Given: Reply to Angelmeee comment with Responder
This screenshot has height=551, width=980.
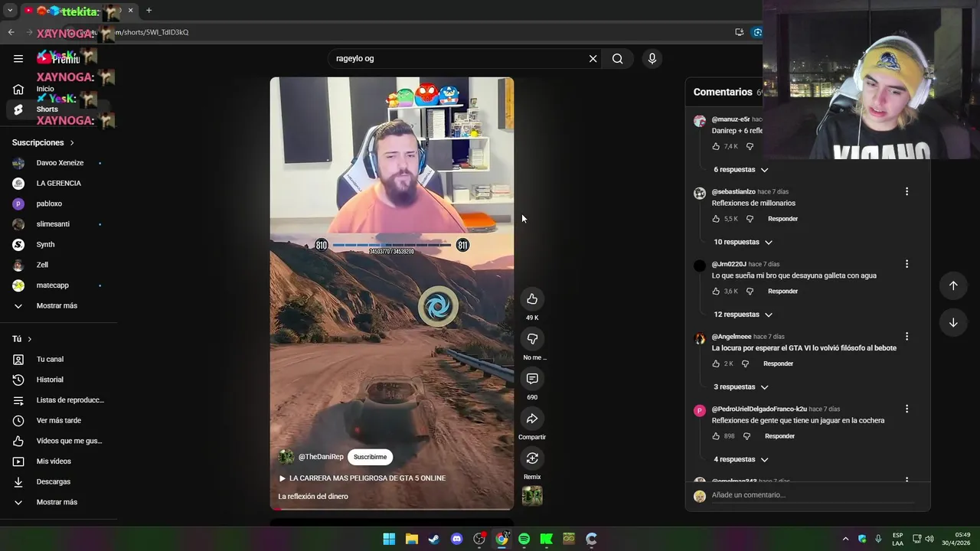Looking at the screenshot, I should (x=778, y=364).
